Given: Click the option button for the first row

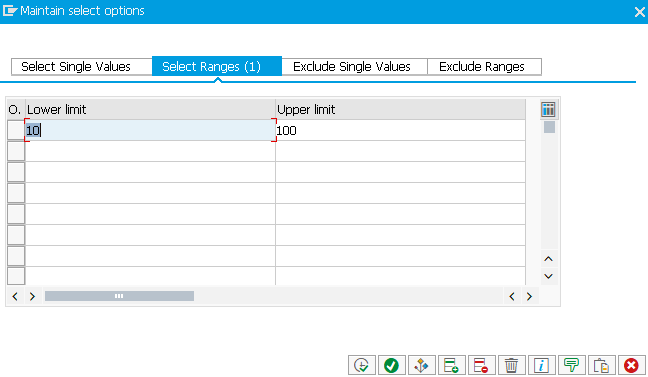Looking at the screenshot, I should coord(16,130).
